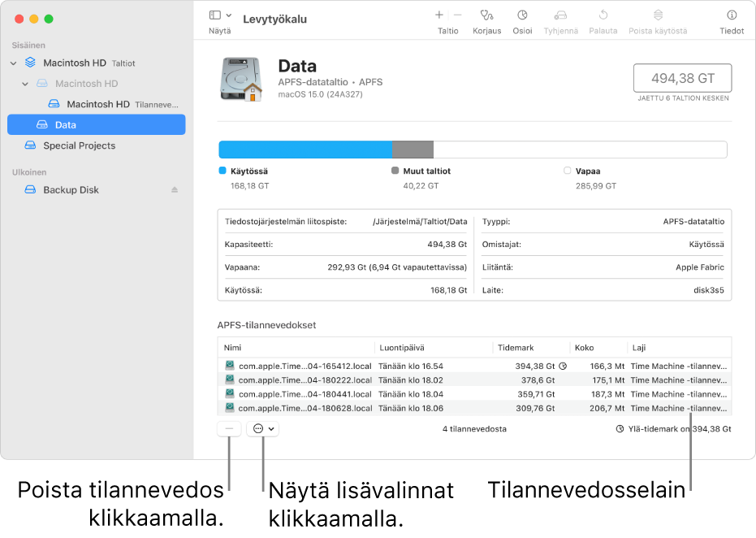Eject Backup Disk with eject icon
The width and height of the screenshot is (756, 538).
(175, 190)
